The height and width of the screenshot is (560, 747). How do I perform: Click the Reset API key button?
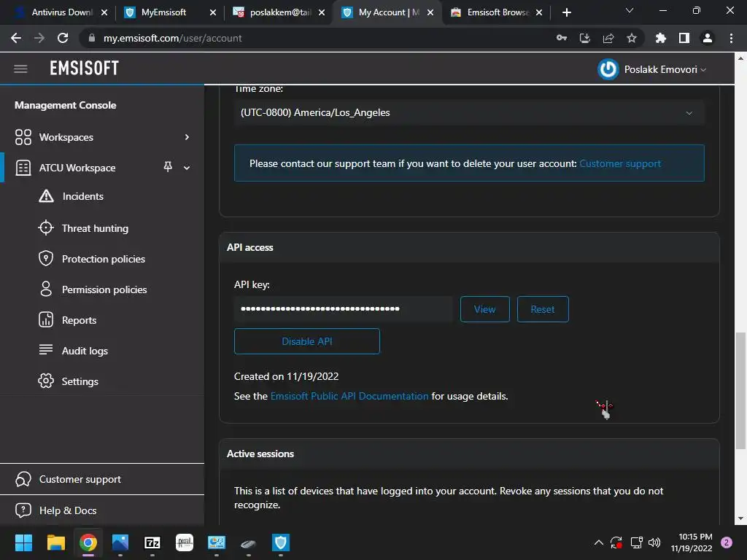[x=543, y=309]
